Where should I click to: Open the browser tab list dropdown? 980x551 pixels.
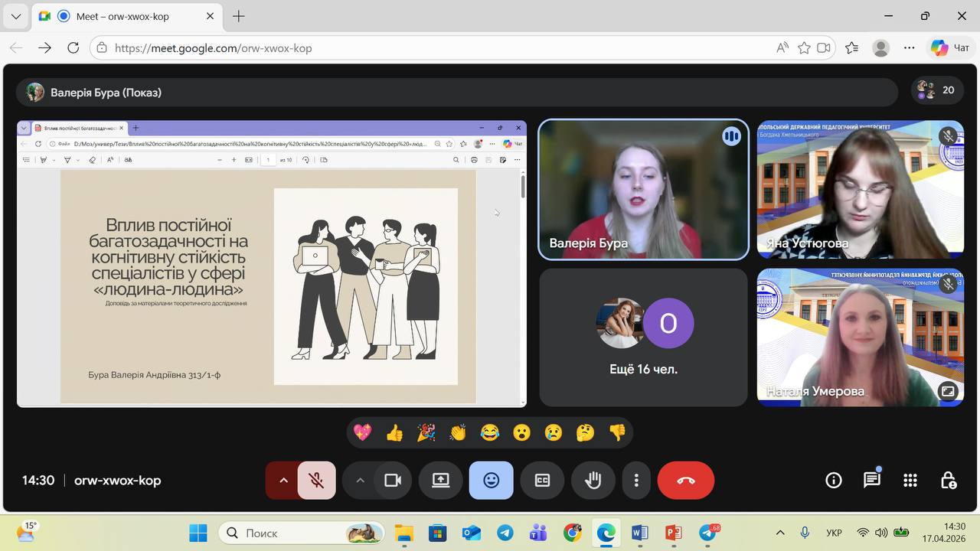point(16,16)
